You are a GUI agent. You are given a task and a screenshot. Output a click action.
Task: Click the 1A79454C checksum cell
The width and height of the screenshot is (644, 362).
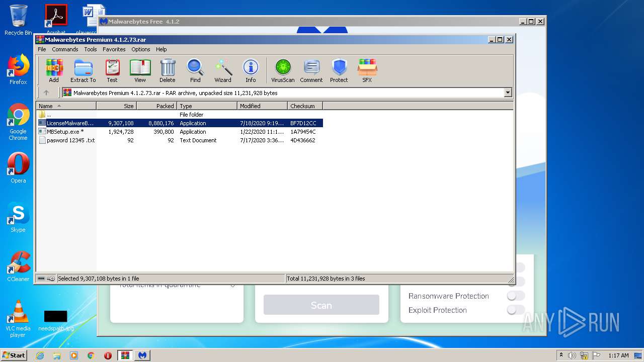point(303,132)
